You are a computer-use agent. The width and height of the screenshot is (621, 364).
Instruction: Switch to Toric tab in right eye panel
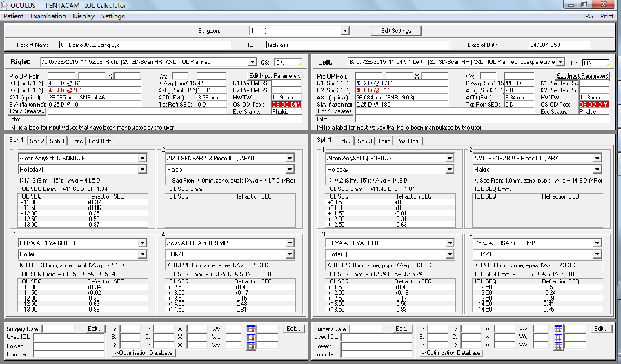click(77, 141)
